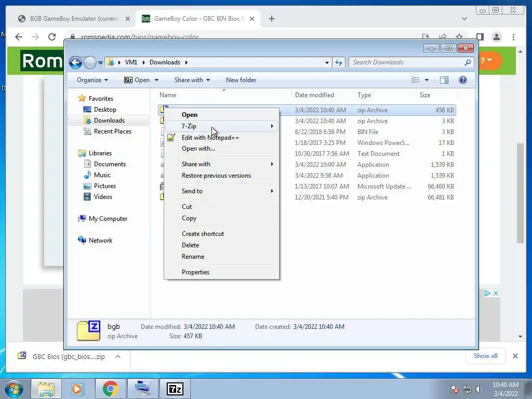532x399 pixels.
Task: Open 7-Zip from taskbar
Action: point(175,389)
